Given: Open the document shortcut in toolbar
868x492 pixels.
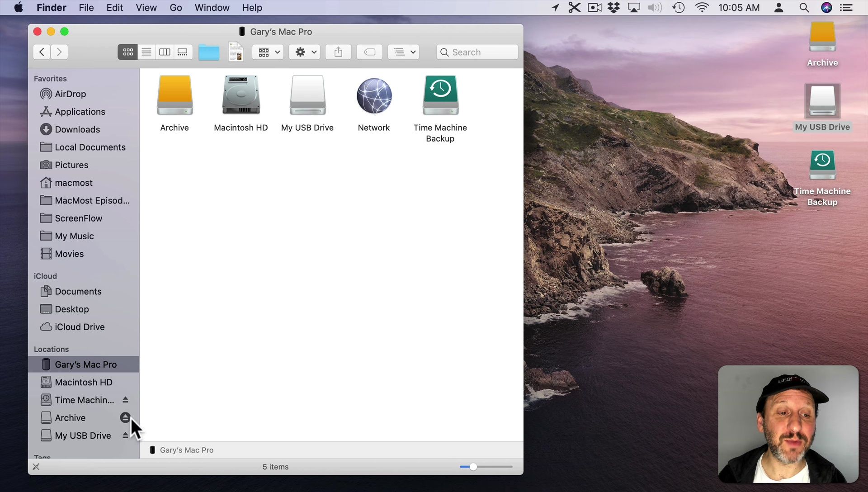Looking at the screenshot, I should tap(236, 52).
